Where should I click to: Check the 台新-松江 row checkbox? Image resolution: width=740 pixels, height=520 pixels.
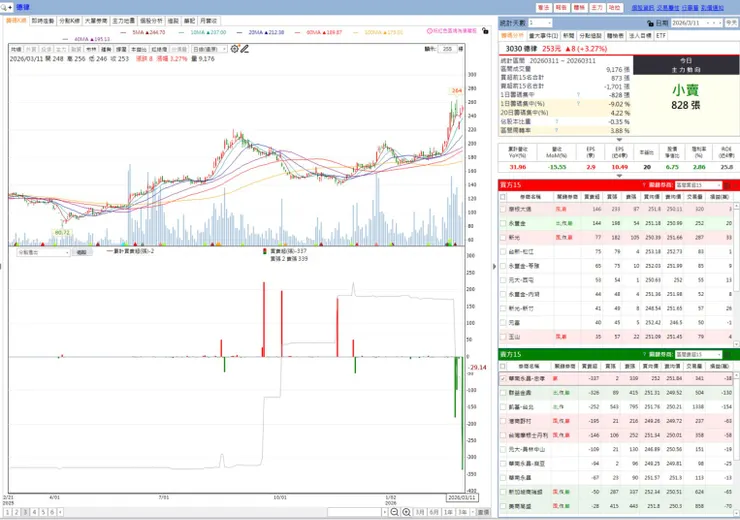[503, 252]
